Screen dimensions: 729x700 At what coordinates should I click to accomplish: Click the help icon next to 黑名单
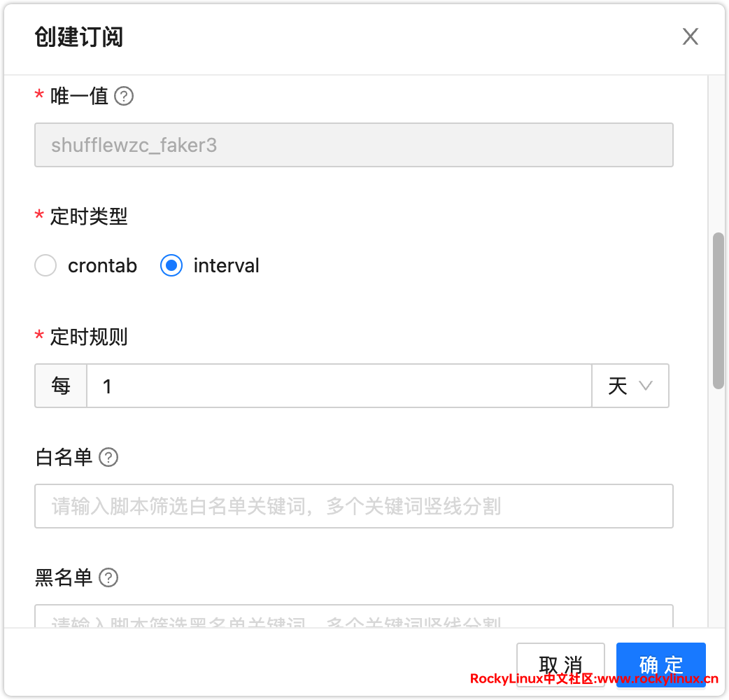pos(108,578)
